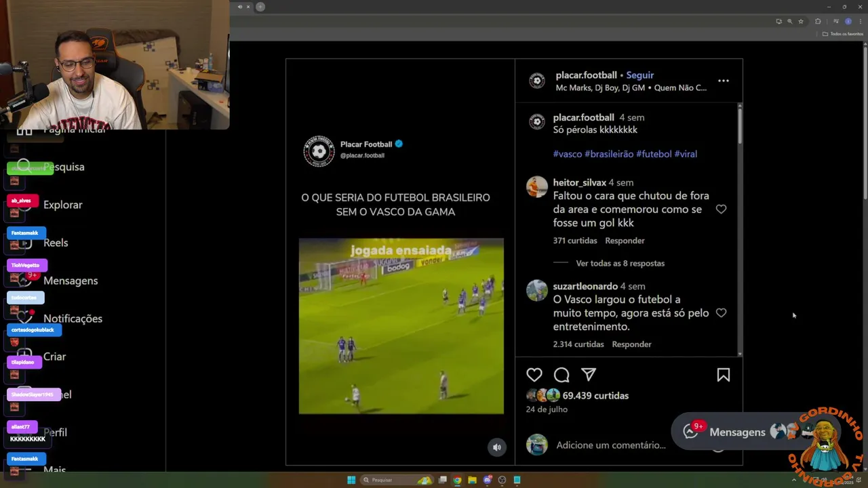Open OBS Studio from the taskbar
Viewport: 868px width, 488px height.
tap(502, 480)
